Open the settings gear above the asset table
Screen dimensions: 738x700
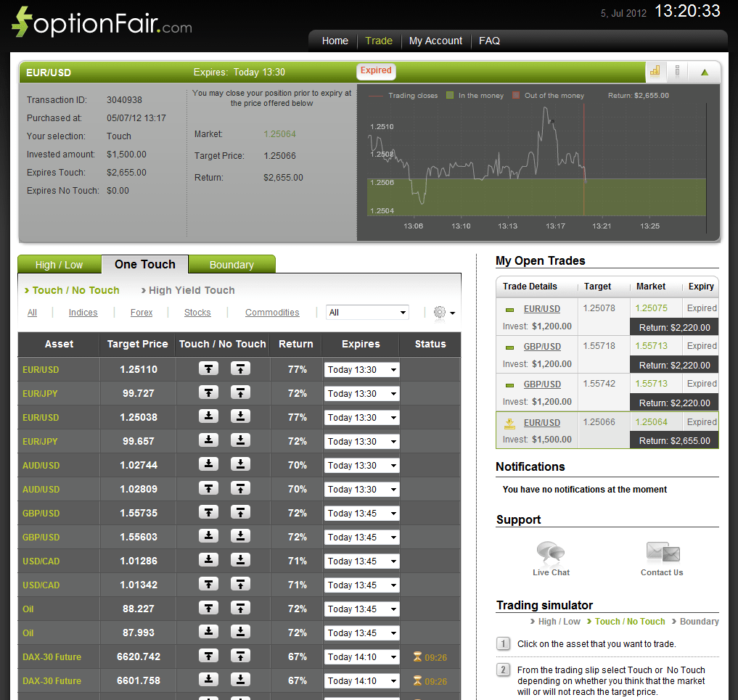tap(441, 310)
